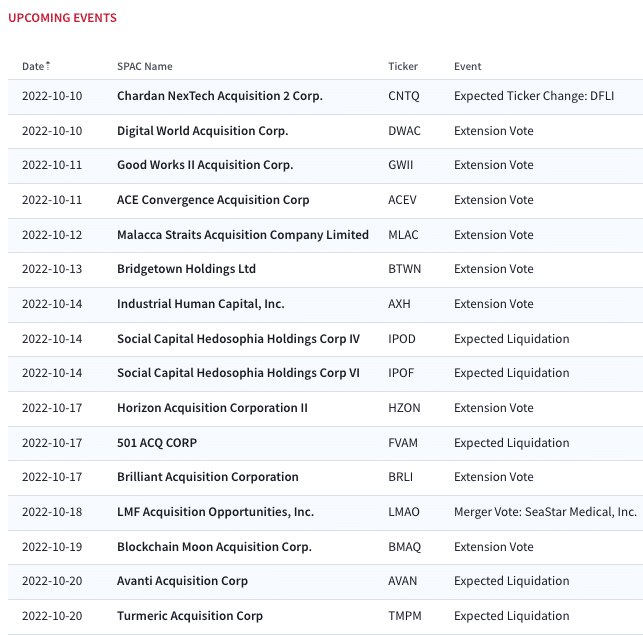Open Industrial Human Capital, Inc. link
The height and width of the screenshot is (635, 643).
201,304
